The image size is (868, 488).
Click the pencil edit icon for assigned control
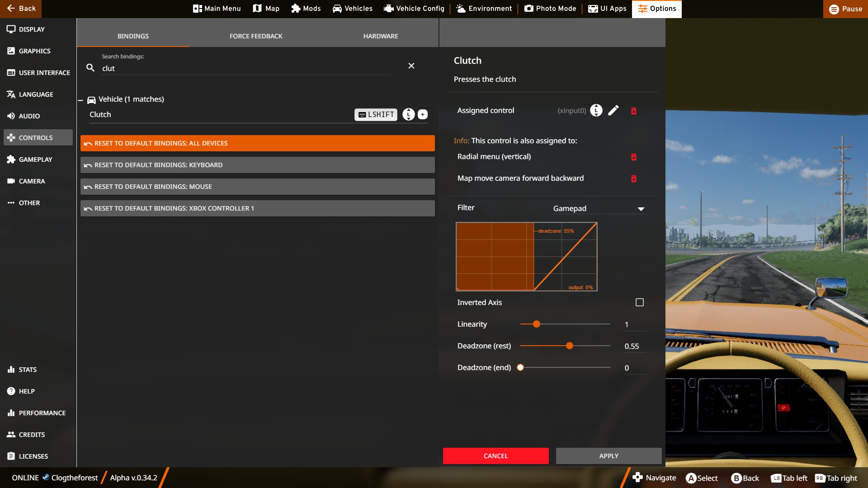pos(613,111)
